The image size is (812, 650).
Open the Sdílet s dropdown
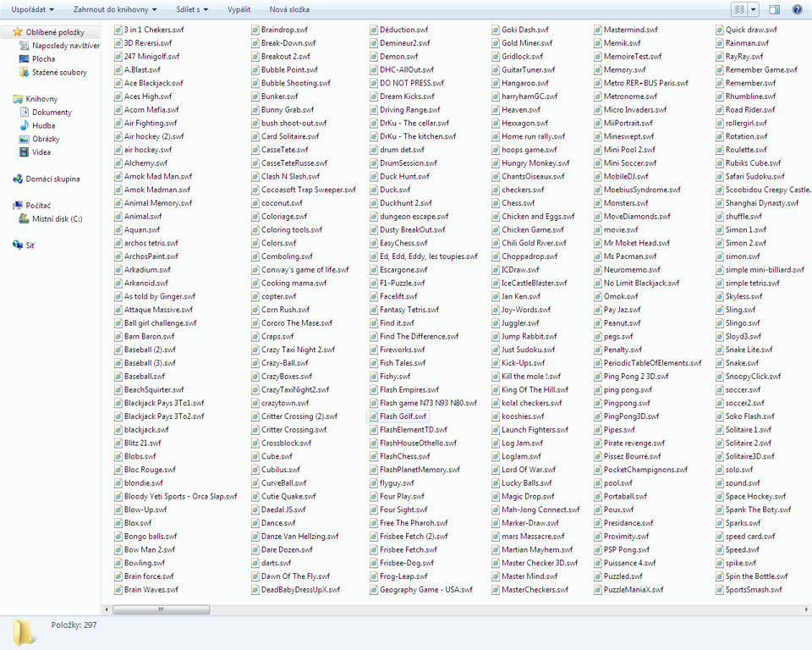pos(192,9)
